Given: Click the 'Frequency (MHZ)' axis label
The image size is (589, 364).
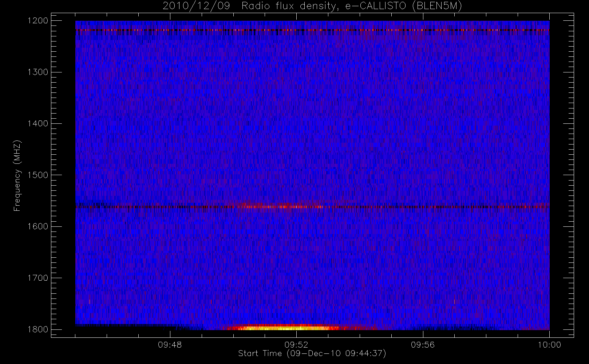Looking at the screenshot, I should [17, 175].
